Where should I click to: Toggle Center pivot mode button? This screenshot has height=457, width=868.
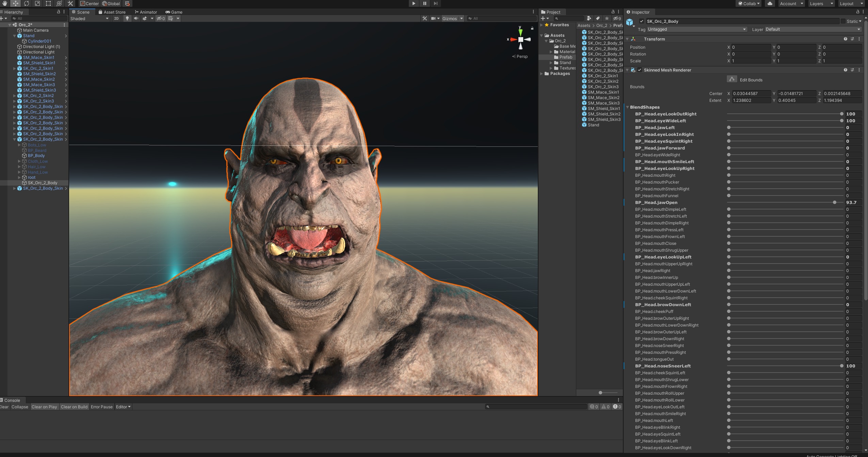[89, 3]
